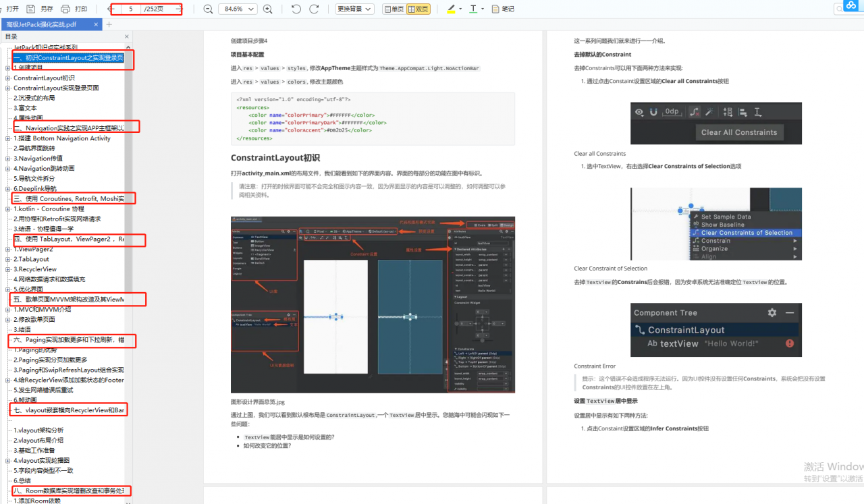The width and height of the screenshot is (864, 504).
Task: Open a new tab with plus button
Action: click(109, 24)
